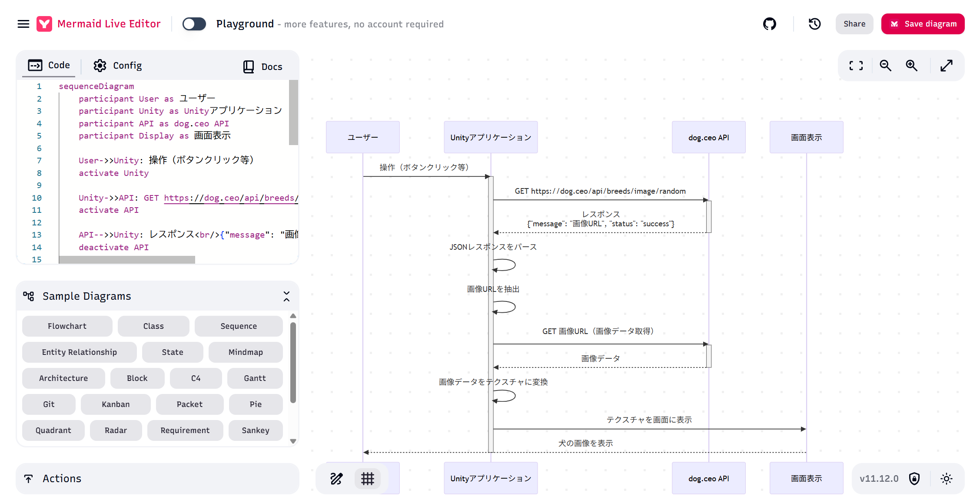Switch to the Config tab
Viewport: 980px width, 503px height.
[x=117, y=66]
